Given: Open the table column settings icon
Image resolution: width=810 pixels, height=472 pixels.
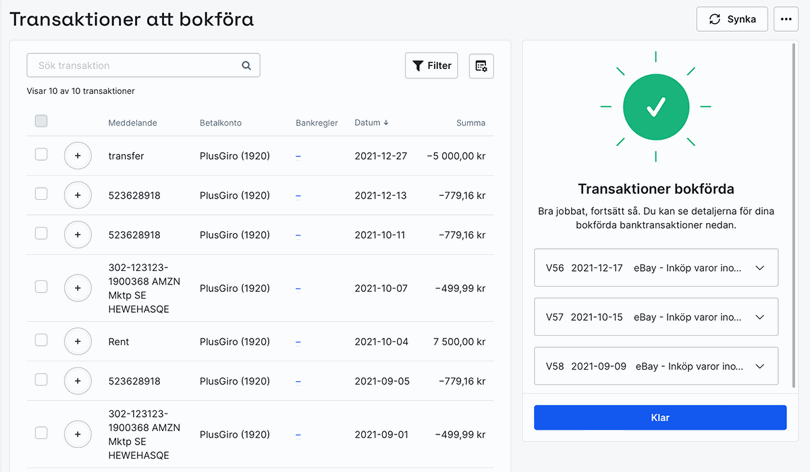Looking at the screenshot, I should click(481, 66).
